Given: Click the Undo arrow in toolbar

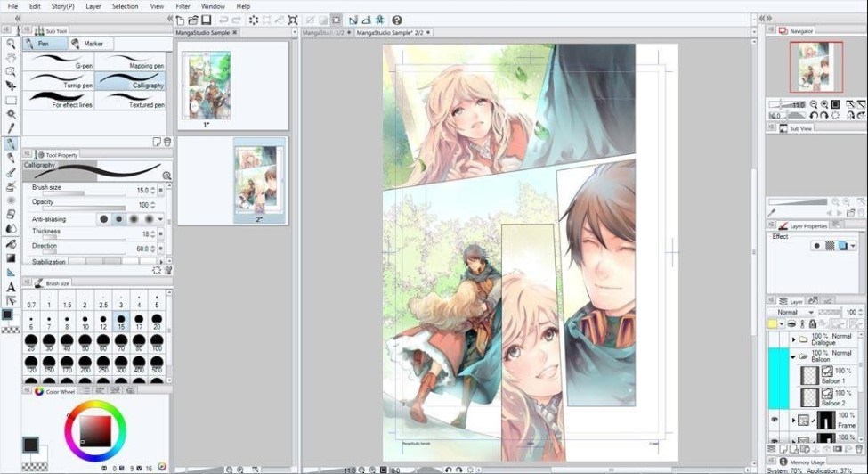Looking at the screenshot, I should point(223,20).
